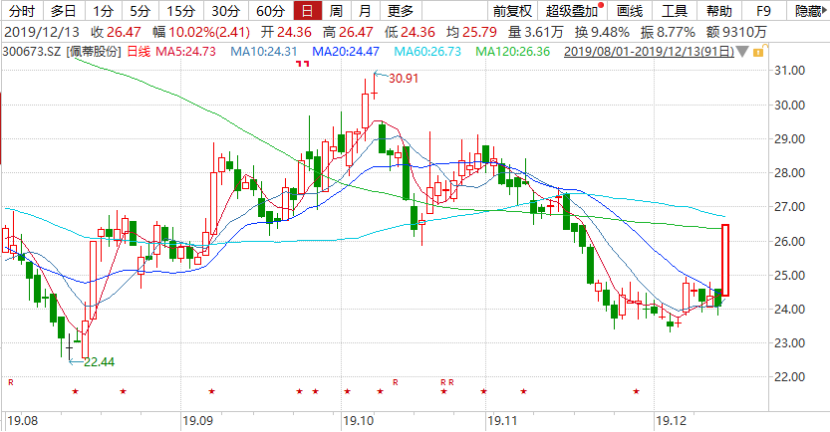Switch to the 周 weekly chart
This screenshot has width=830, height=432.
tap(336, 11)
